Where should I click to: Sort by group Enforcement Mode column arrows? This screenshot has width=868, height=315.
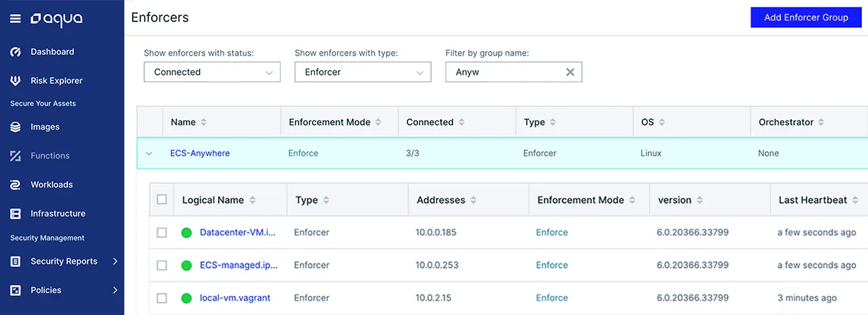click(378, 122)
